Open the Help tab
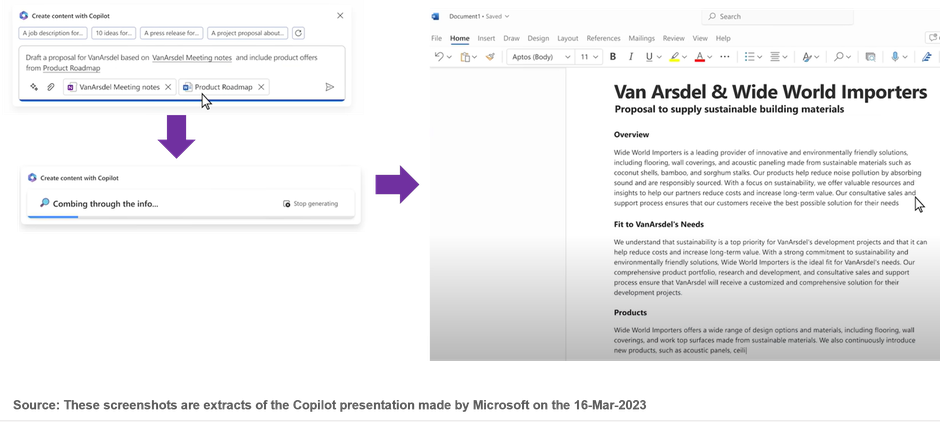This screenshot has width=940, height=422. [x=723, y=38]
